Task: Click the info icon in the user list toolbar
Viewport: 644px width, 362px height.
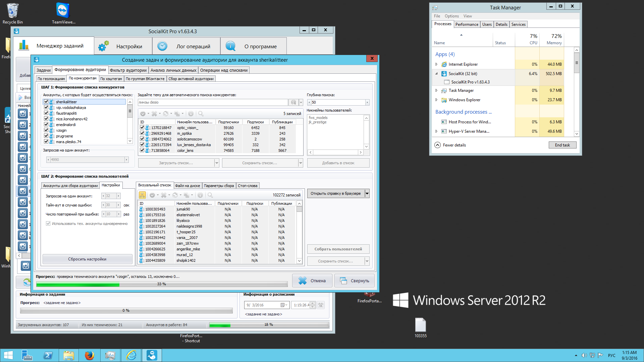Action: click(200, 195)
